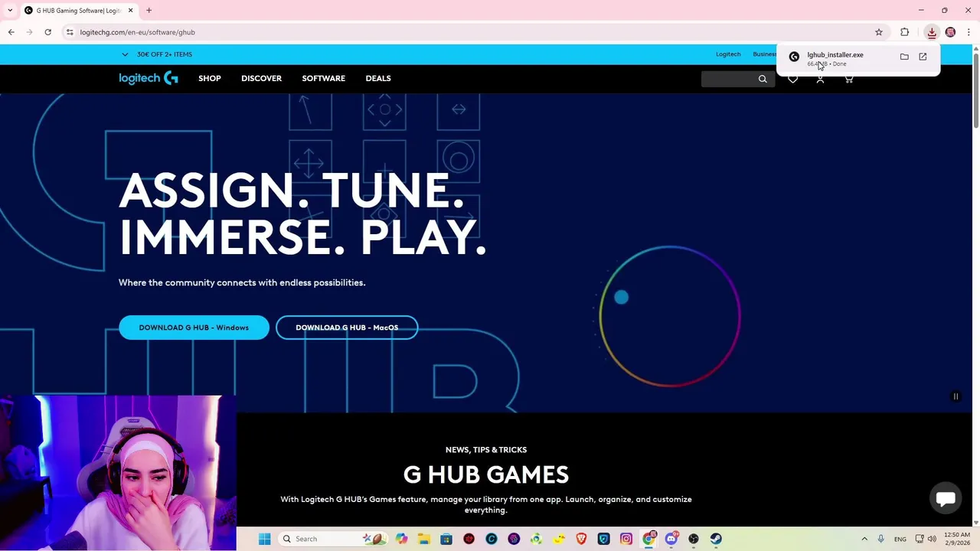This screenshot has height=551, width=980.
Task: Click ENG language indicator
Action: click(900, 539)
